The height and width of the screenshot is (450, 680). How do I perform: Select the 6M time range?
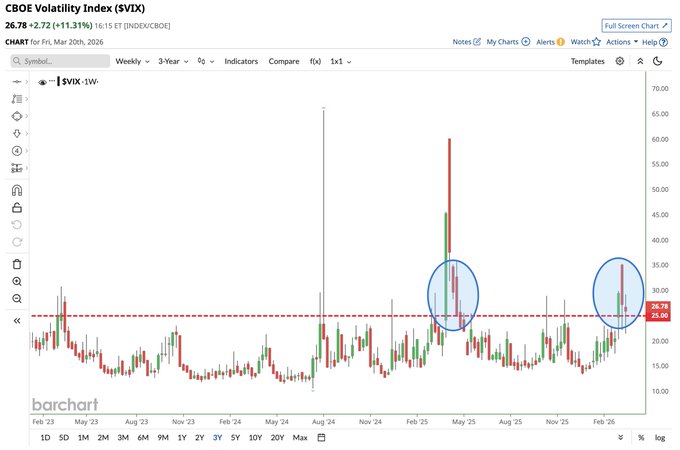(143, 437)
